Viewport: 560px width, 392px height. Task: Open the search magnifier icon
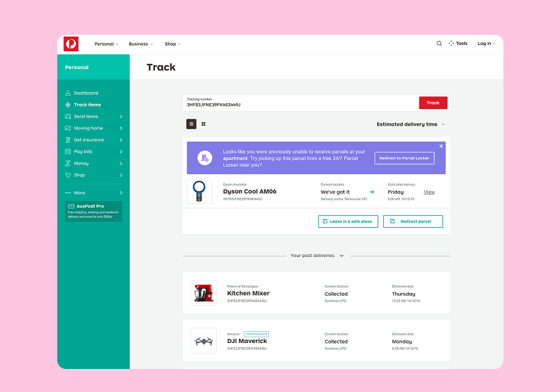click(439, 44)
